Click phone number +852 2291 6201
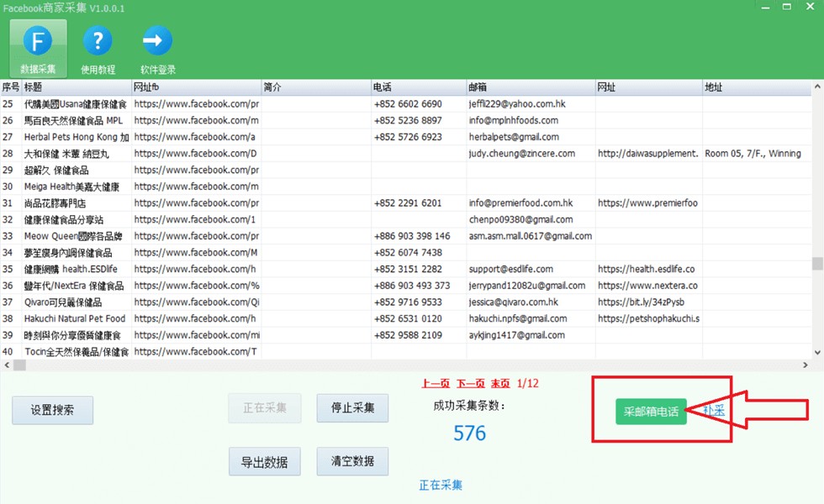The width and height of the screenshot is (824, 504). click(408, 203)
